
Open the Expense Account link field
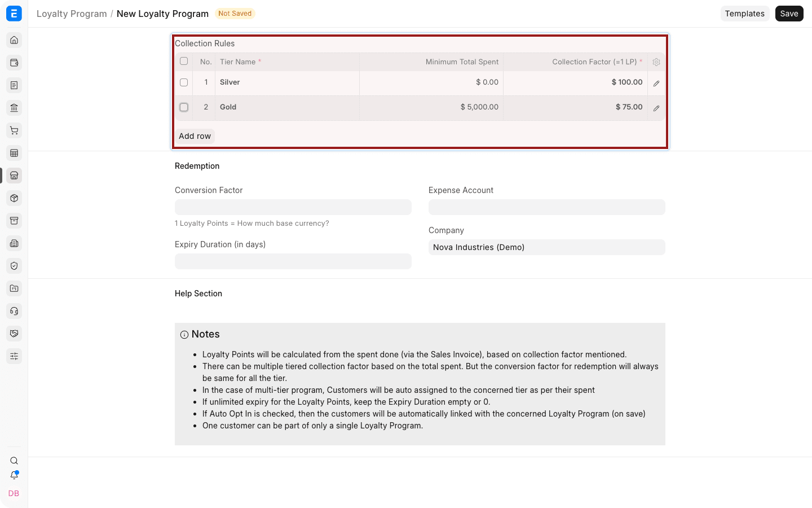click(547, 207)
